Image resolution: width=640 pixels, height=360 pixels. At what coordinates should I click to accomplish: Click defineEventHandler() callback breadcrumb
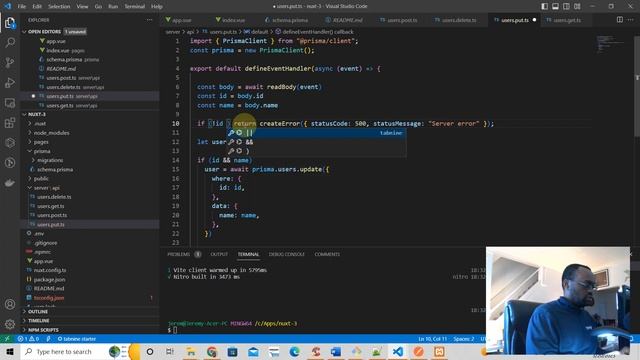[x=314, y=31]
